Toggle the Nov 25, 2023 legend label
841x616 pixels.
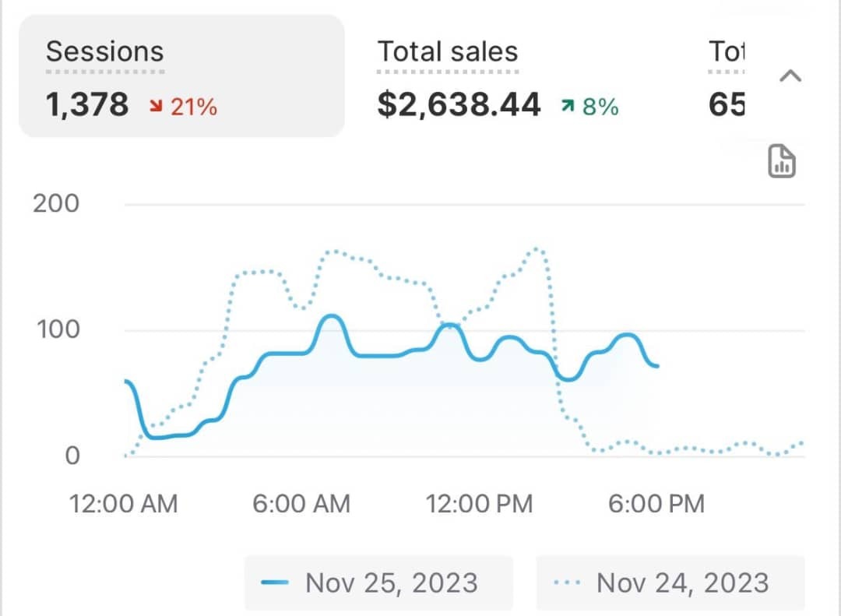(392, 583)
